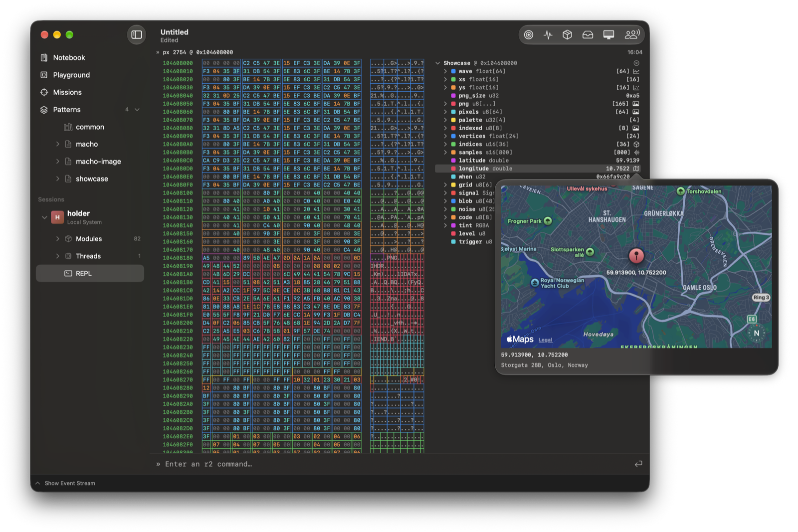Show scatter plot preview for ys row
798x532 pixels.
(x=636, y=87)
